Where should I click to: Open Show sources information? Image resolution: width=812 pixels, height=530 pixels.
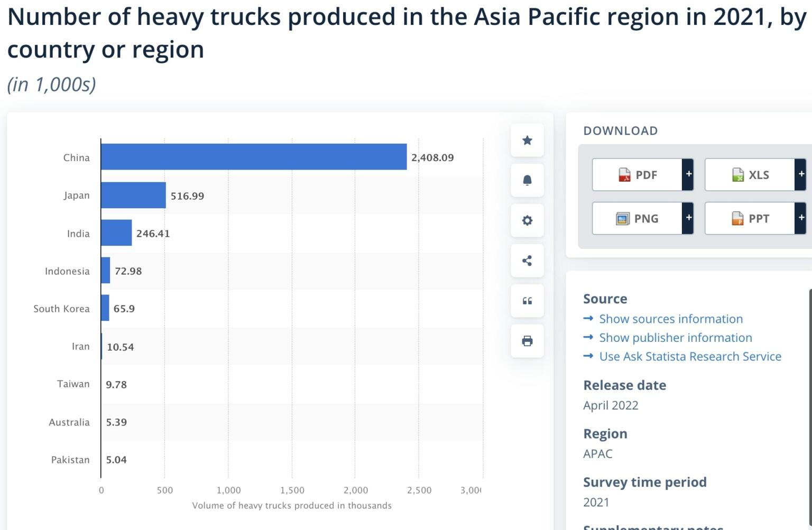(x=670, y=319)
